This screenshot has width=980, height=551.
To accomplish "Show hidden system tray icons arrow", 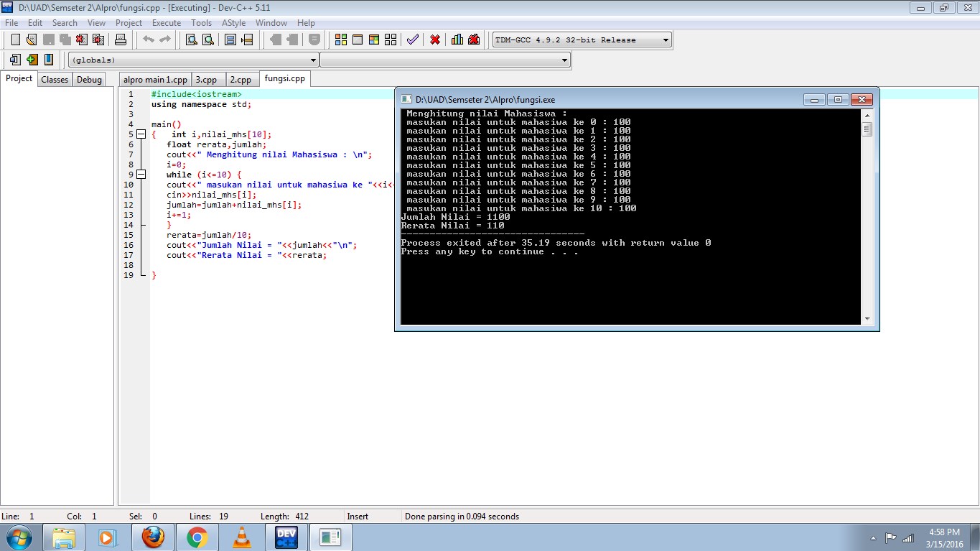I will tap(873, 537).
